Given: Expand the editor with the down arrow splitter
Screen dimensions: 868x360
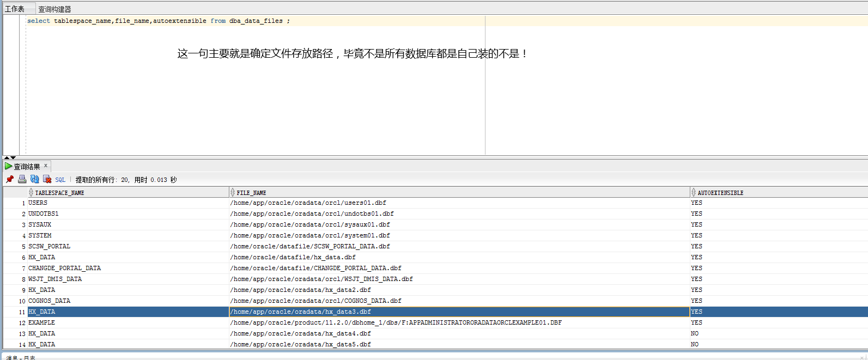Looking at the screenshot, I should (x=13, y=157).
